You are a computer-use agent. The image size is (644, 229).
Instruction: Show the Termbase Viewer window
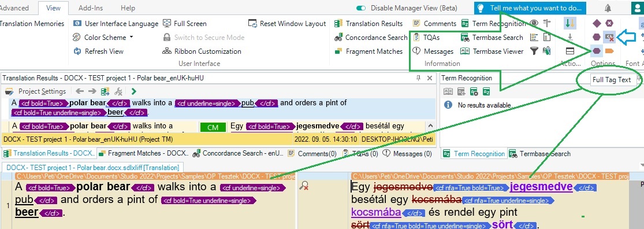(x=492, y=51)
